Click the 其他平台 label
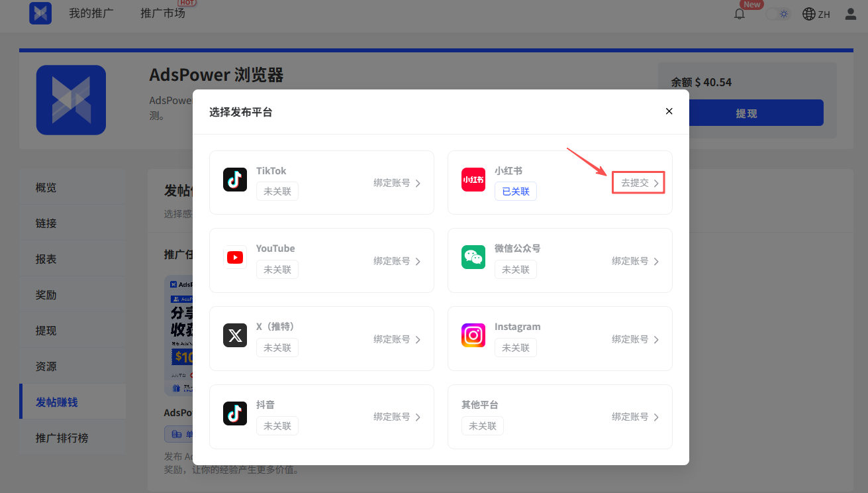The image size is (868, 493). 480,405
